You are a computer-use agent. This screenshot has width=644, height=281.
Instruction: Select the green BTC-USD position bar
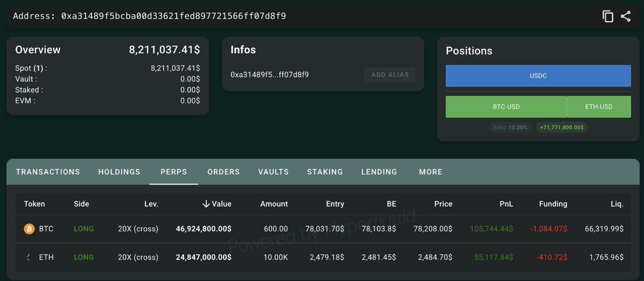506,107
